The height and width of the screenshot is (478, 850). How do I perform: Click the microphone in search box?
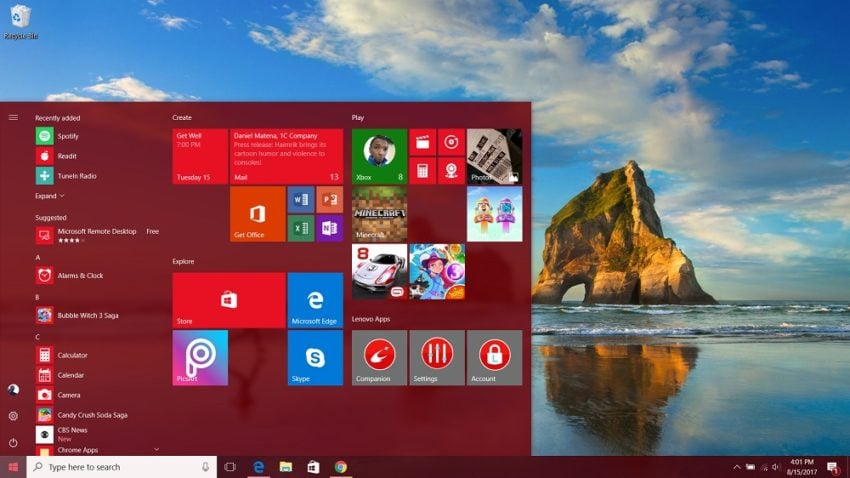pyautogui.click(x=205, y=467)
